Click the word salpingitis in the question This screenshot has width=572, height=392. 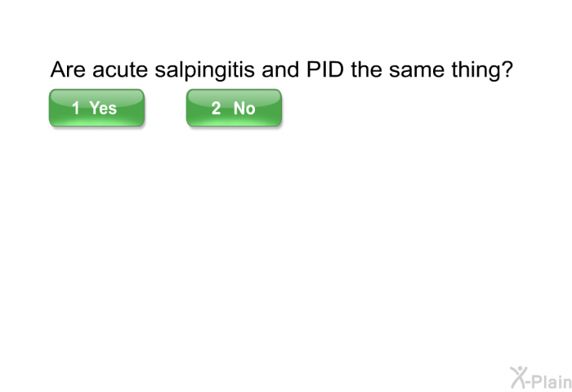204,69
